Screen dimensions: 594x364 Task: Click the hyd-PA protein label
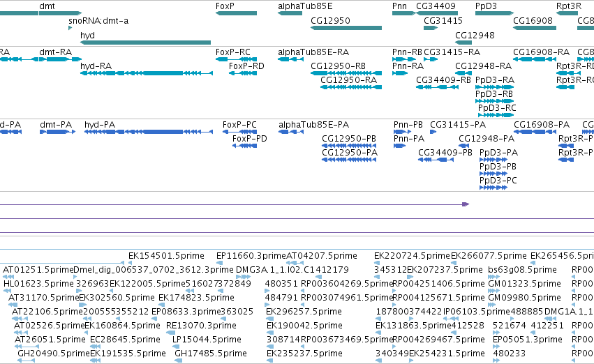click(100, 125)
